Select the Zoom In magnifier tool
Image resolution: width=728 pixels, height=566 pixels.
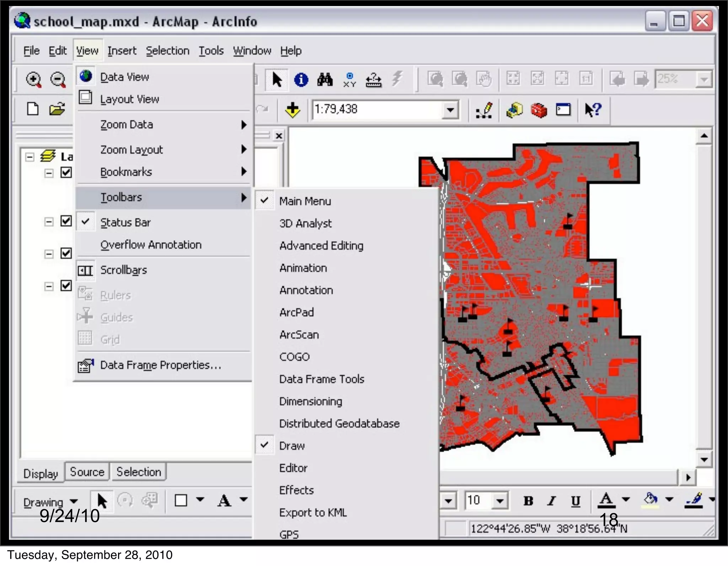(x=33, y=80)
